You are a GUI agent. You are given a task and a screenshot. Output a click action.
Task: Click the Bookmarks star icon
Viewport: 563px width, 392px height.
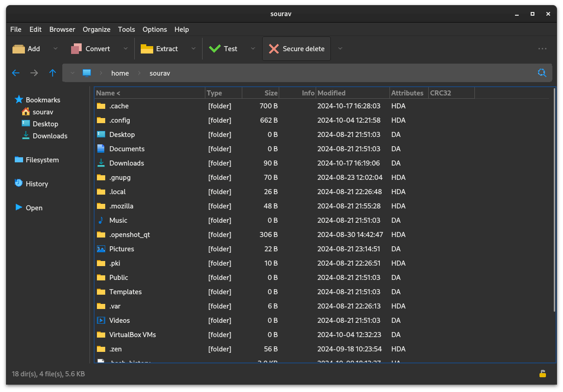(x=19, y=99)
